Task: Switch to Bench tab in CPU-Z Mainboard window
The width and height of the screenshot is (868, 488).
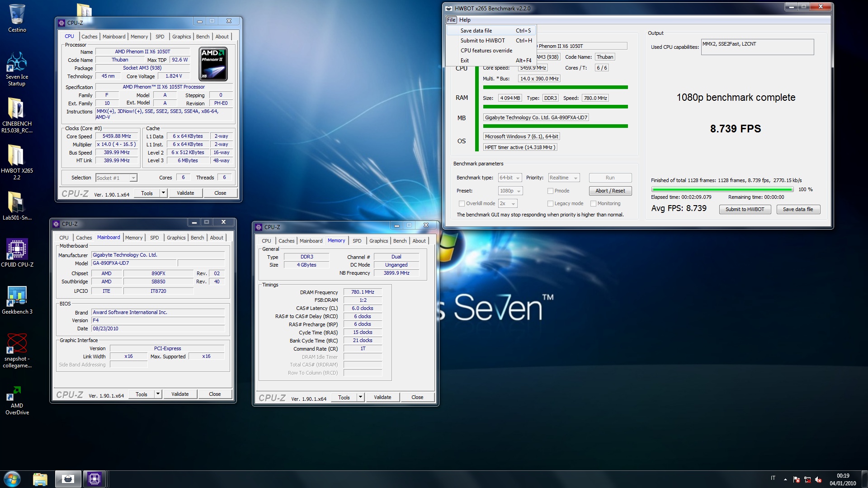Action: pos(197,238)
